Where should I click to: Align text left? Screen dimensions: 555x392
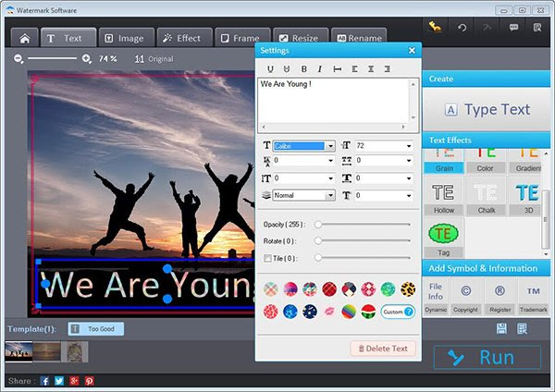[x=354, y=69]
